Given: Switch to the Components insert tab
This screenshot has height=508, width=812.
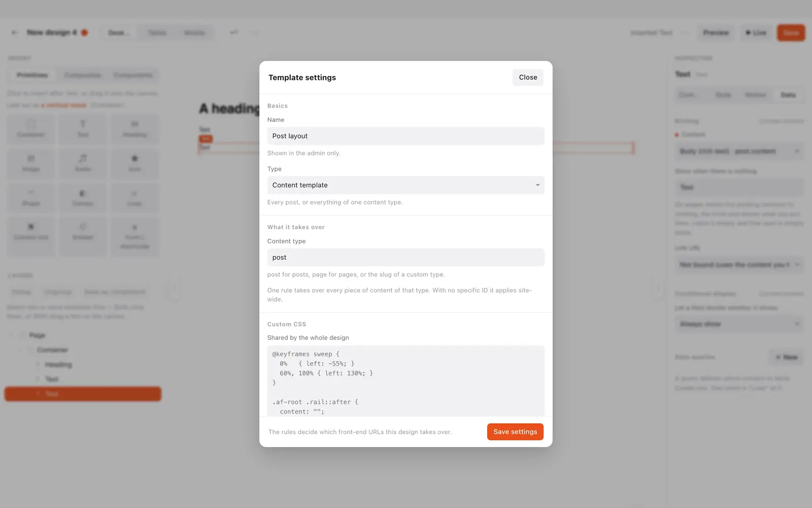Looking at the screenshot, I should pos(133,75).
